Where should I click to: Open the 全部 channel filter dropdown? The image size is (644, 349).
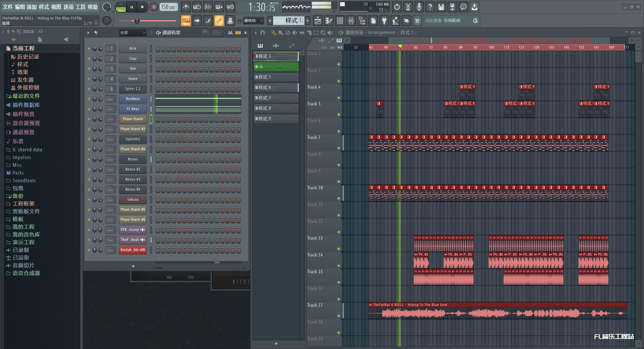(x=133, y=33)
